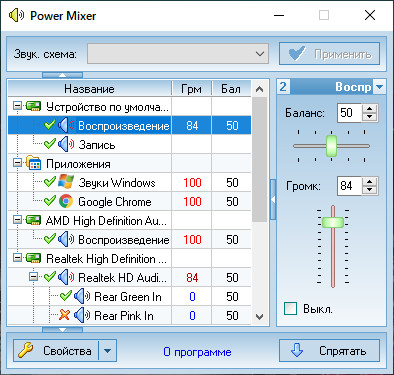Collapse the Приложения tree node
This screenshot has height=375, width=394.
tap(17, 163)
